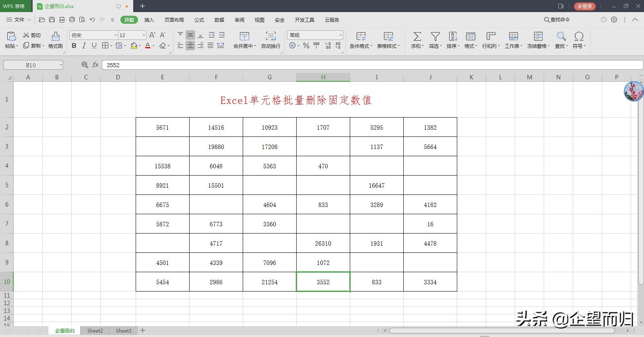Align text left
The width and height of the screenshot is (644, 337).
pyautogui.click(x=180, y=46)
